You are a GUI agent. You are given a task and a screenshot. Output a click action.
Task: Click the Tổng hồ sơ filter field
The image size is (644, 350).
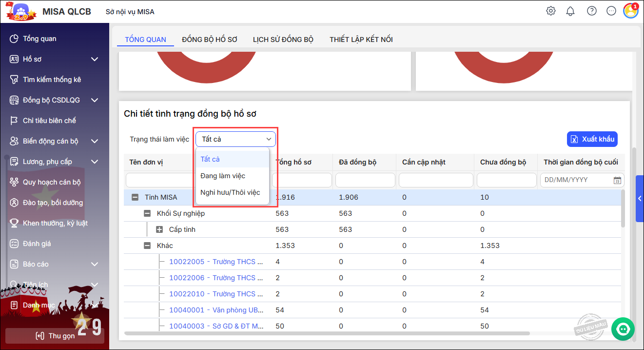[302, 180]
